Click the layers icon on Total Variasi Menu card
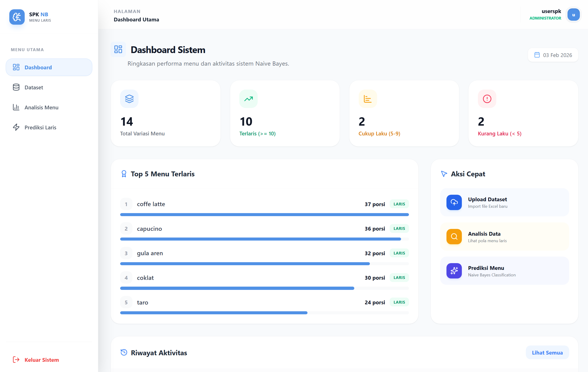Screen dimensions: 588x372 click(129, 99)
